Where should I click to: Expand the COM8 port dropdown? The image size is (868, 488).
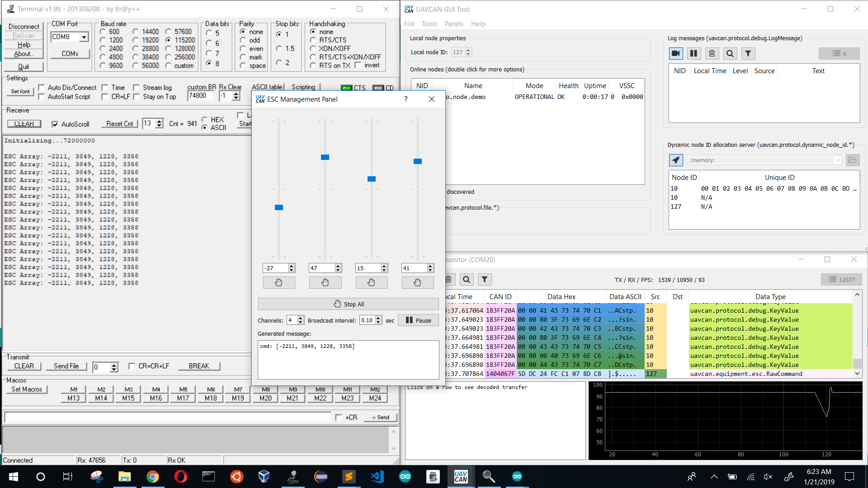pos(84,37)
